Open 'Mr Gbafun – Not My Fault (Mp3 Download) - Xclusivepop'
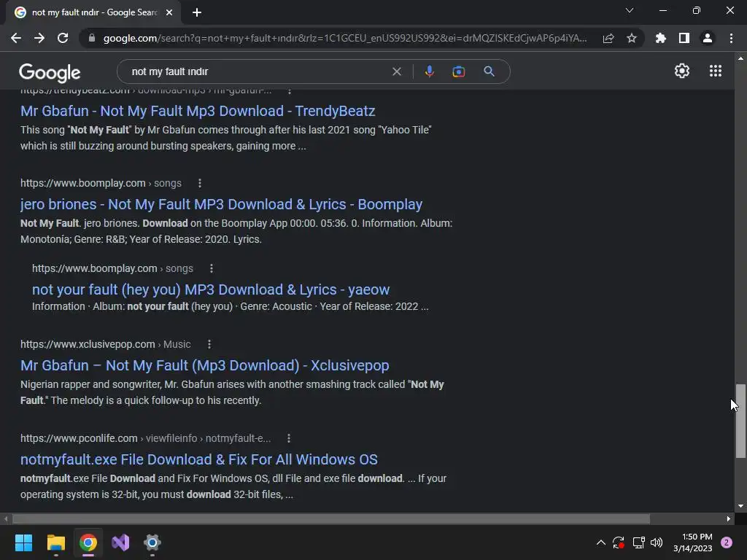The image size is (747, 560). 205,365
